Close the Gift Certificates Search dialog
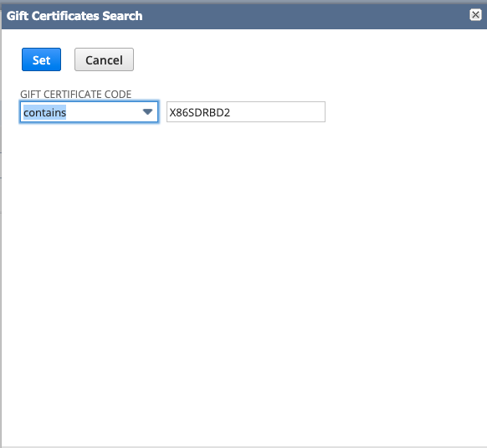Screen dimensions: 487x448 [475, 15]
